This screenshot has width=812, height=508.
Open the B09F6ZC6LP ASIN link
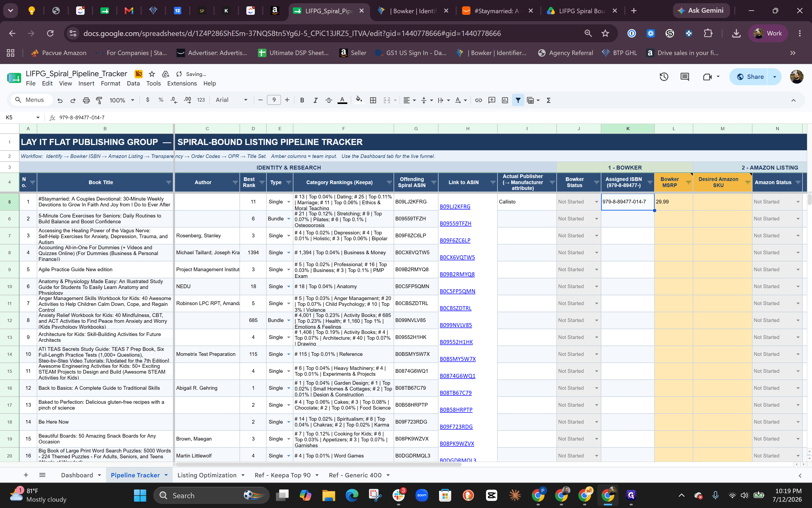pyautogui.click(x=455, y=241)
